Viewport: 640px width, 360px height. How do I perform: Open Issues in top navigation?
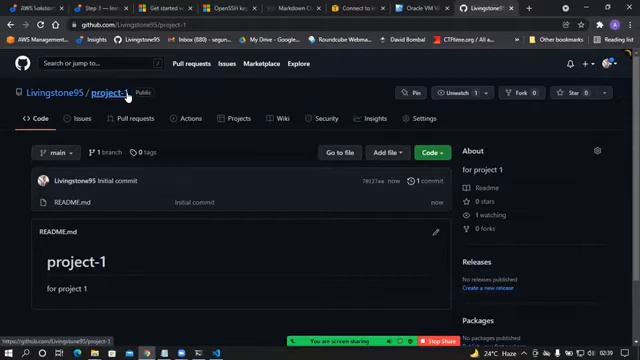click(x=227, y=64)
